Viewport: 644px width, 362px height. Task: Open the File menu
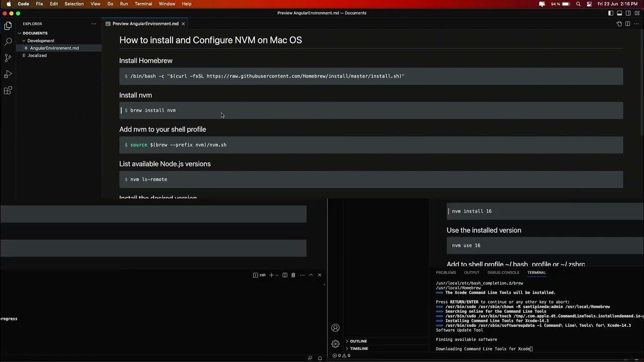pos(39,4)
